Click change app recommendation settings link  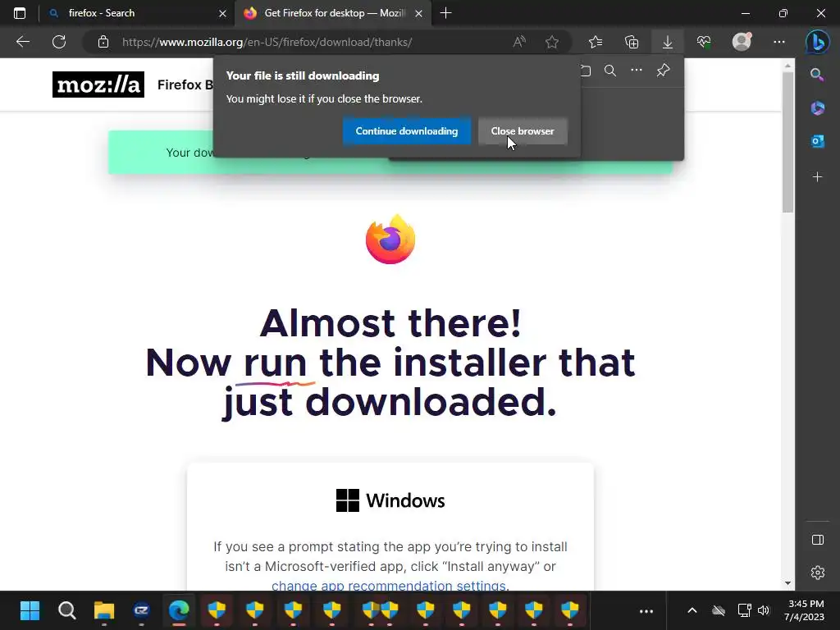pos(389,585)
